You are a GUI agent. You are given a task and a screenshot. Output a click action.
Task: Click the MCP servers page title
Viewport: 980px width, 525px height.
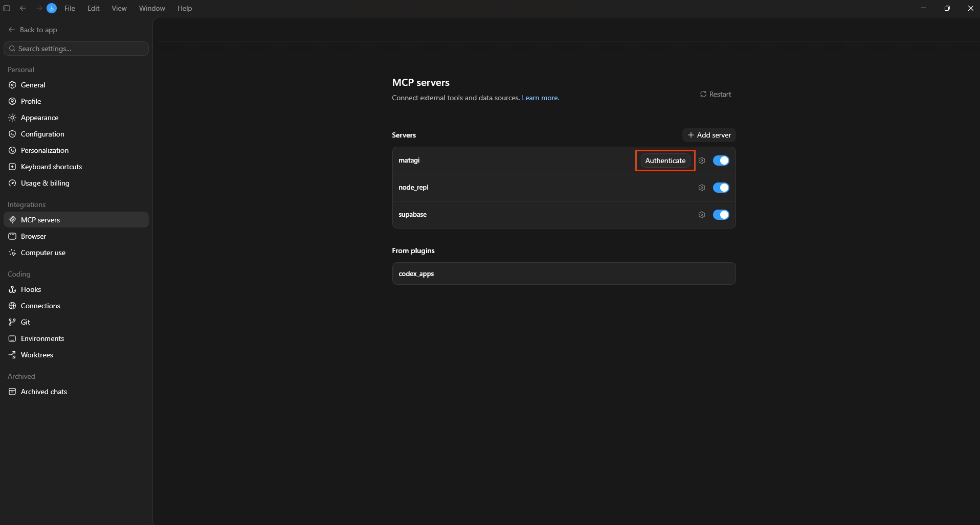pos(420,82)
